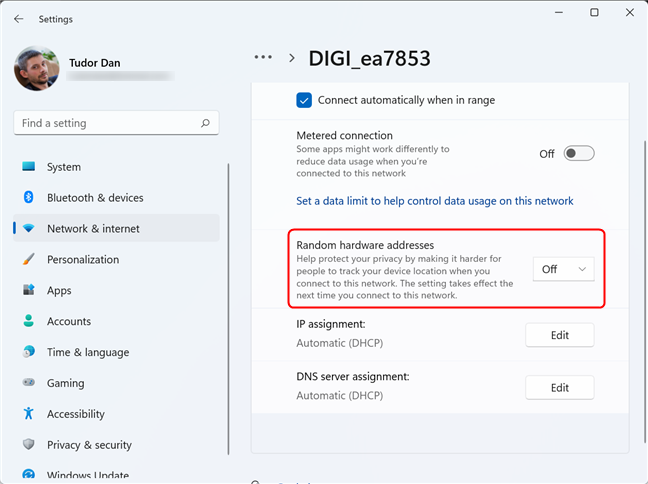Click the Accounts person icon
This screenshot has width=648, height=484.
[29, 321]
